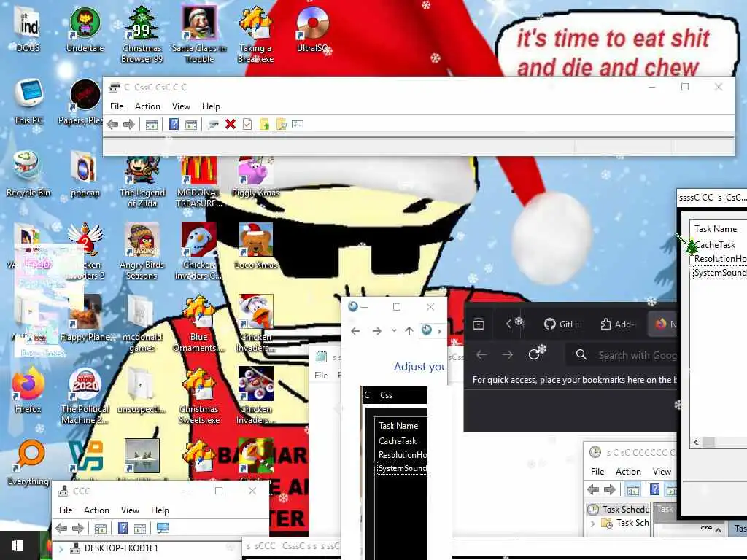Image resolution: width=747 pixels, height=560 pixels.
Task: Click the Firefox reload button
Action: (535, 354)
